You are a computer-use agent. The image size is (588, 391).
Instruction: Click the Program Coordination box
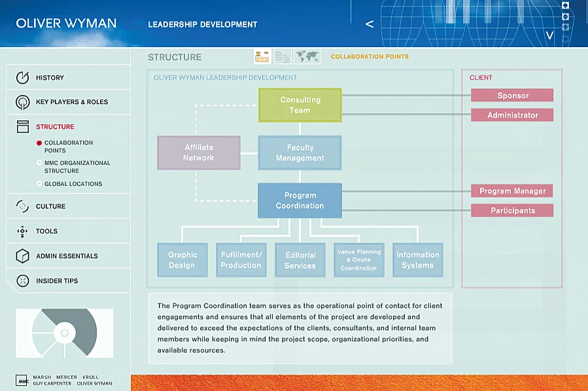(x=300, y=201)
